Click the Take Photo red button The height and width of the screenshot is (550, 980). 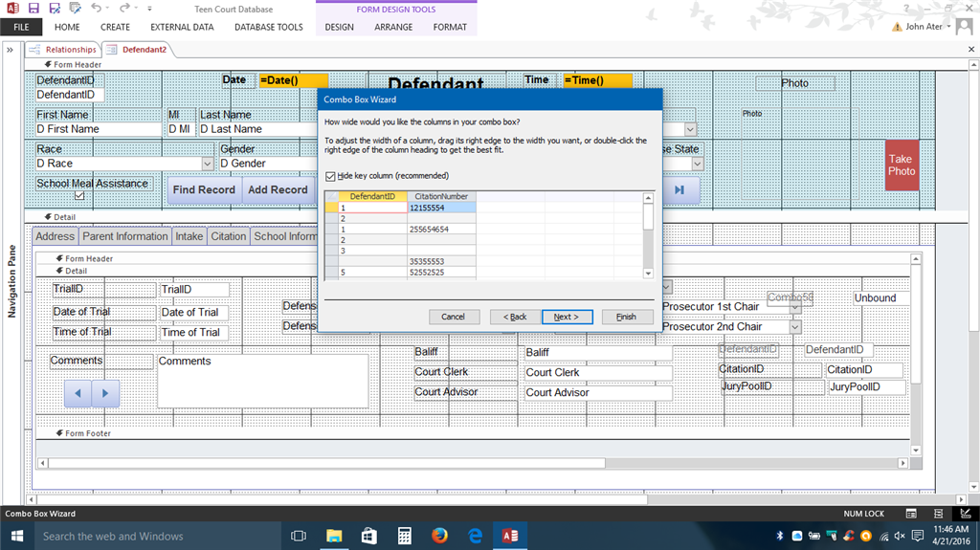(902, 165)
